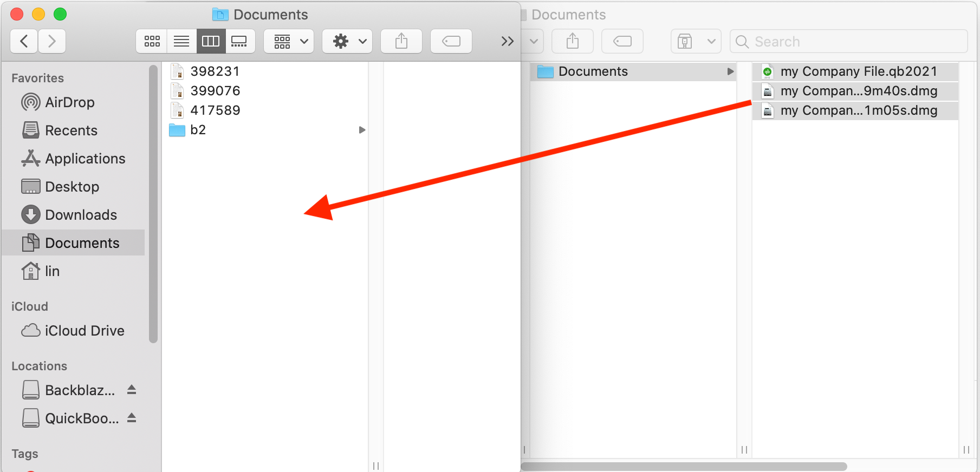Open the Action gear menu

tap(347, 41)
